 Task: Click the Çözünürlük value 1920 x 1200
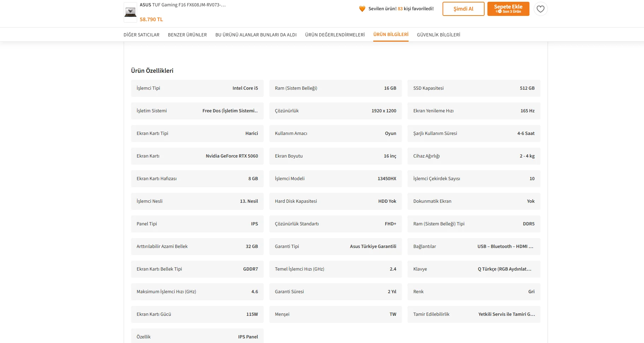pos(384,111)
